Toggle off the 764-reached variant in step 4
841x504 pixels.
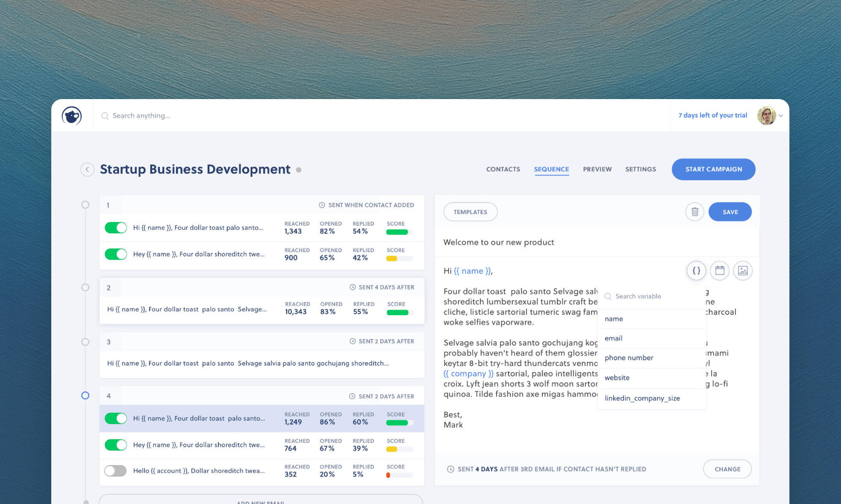[116, 445]
